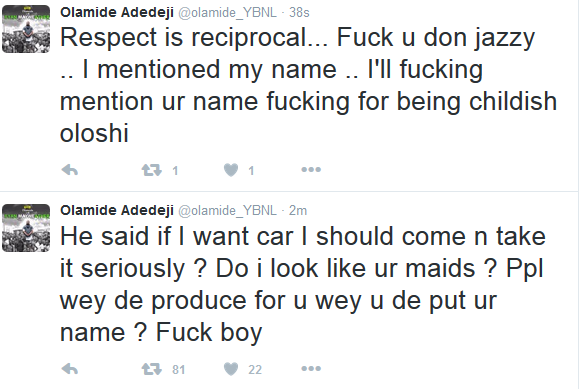
Task: Retweet the tweet with 81 retweets
Action: 152,369
